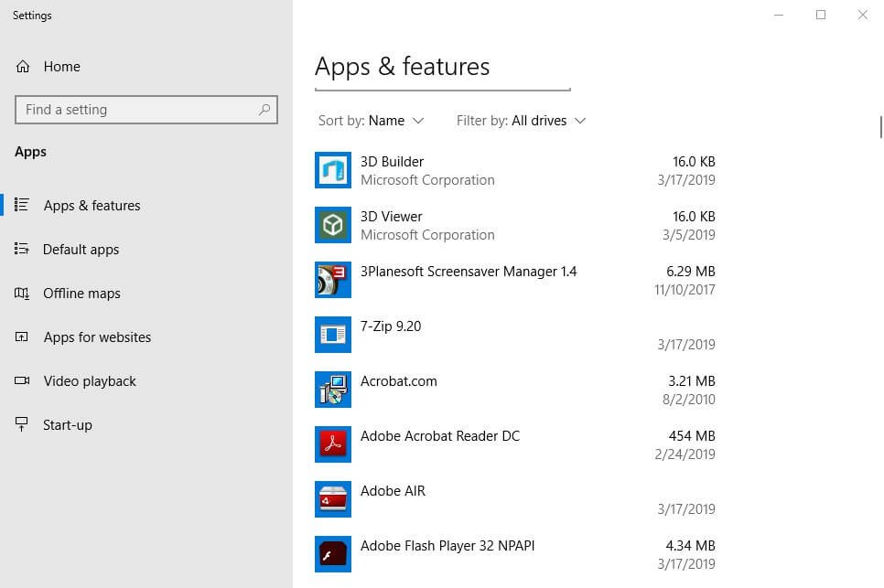
Task: Open Video playback settings
Action: tap(89, 380)
